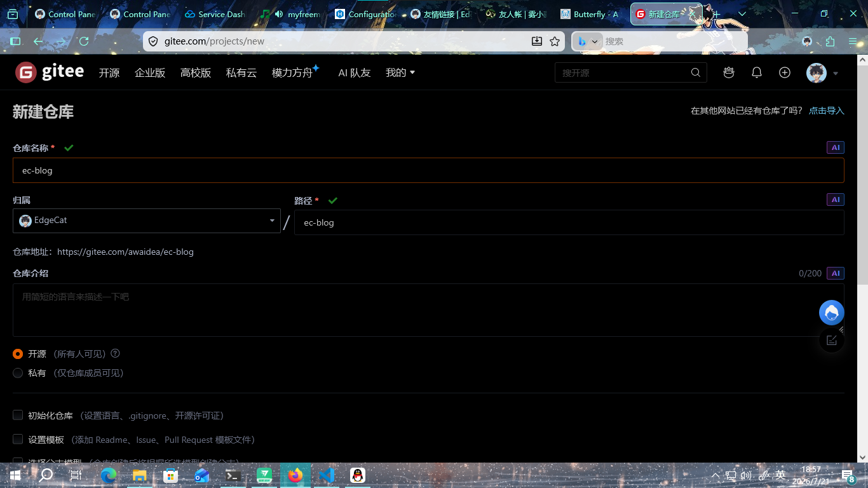Open the 企业版 navigation item
Screen dimensions: 868x488
click(x=150, y=73)
